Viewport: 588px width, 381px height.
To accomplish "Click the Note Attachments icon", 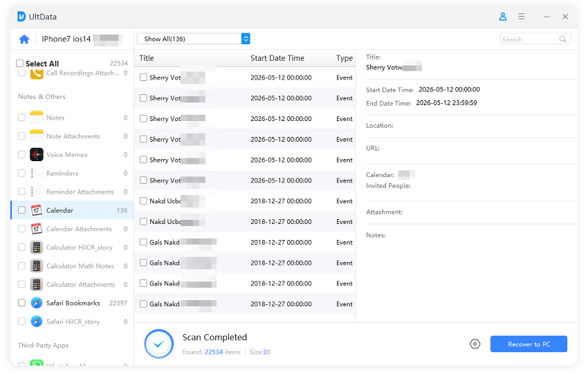I will (x=37, y=136).
